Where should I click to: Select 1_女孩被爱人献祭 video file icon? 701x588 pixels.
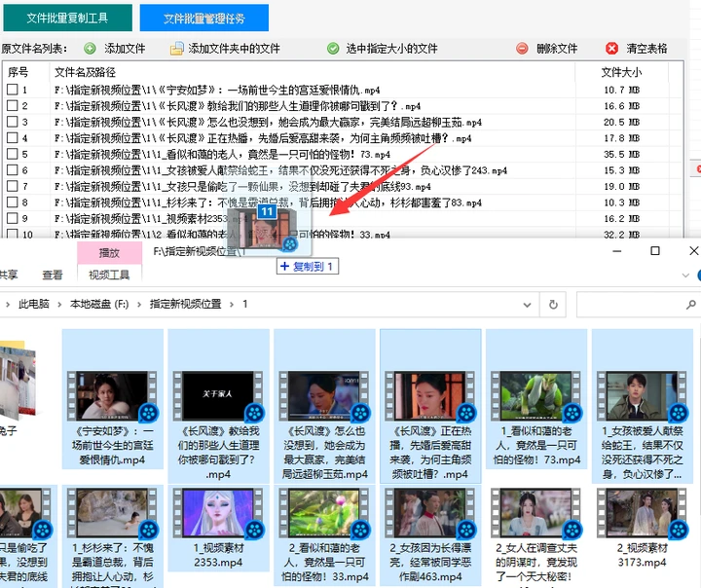point(642,396)
